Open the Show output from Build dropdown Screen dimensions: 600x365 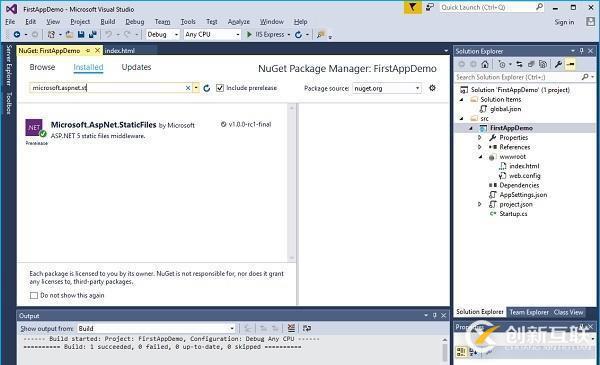(156, 328)
